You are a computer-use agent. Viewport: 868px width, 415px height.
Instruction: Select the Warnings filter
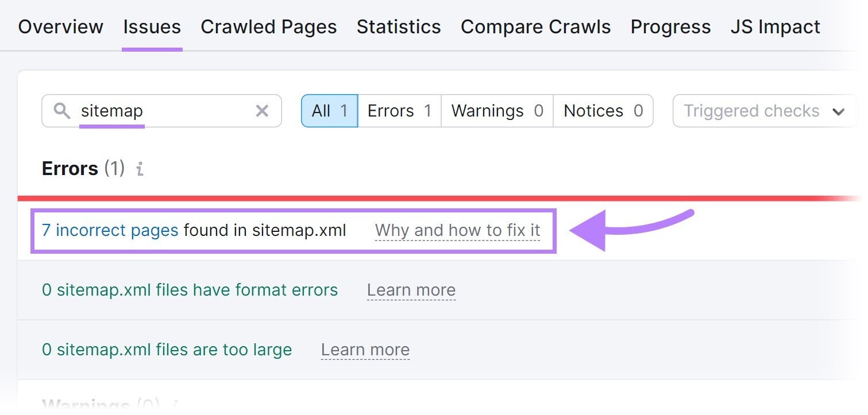coord(496,111)
